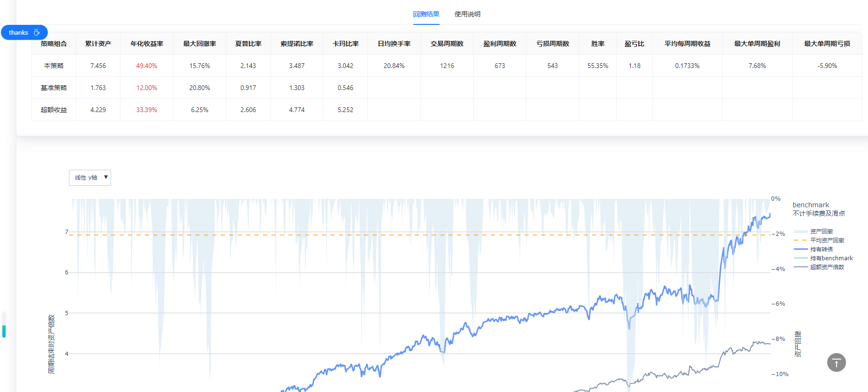The image size is (868, 392).
Task: Hide the 持有转债 series via legend
Action: [x=821, y=249]
